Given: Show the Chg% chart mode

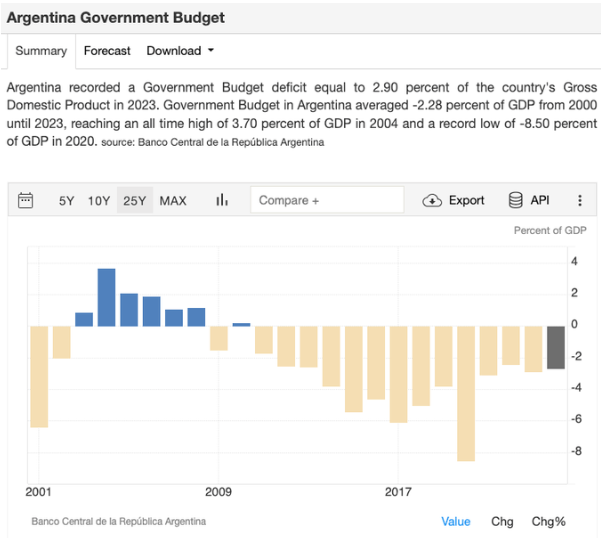Looking at the screenshot, I should point(548,522).
